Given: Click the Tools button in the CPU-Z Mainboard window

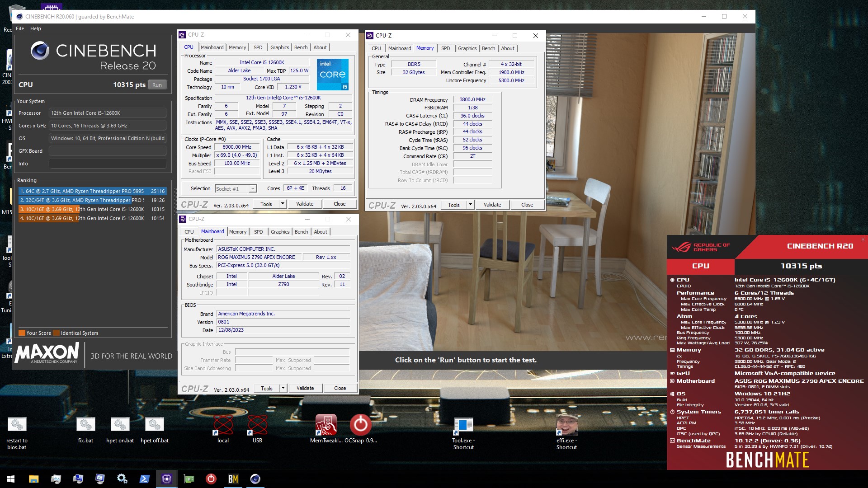Looking at the screenshot, I should [267, 388].
